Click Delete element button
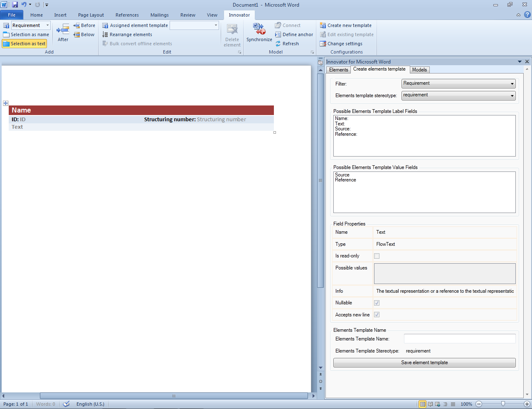532x409 pixels. (232, 35)
